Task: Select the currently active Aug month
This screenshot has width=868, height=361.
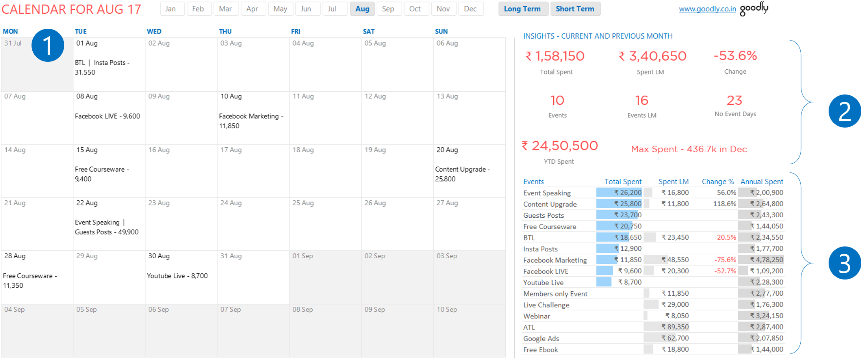Action: (x=362, y=8)
